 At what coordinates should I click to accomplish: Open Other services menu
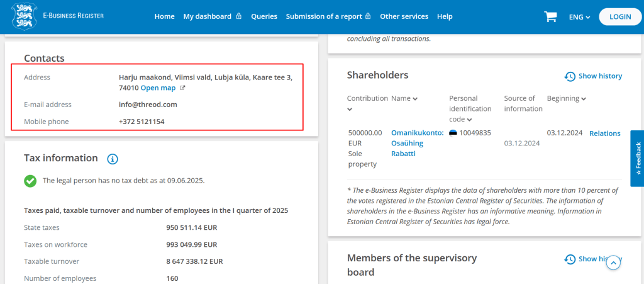(404, 16)
